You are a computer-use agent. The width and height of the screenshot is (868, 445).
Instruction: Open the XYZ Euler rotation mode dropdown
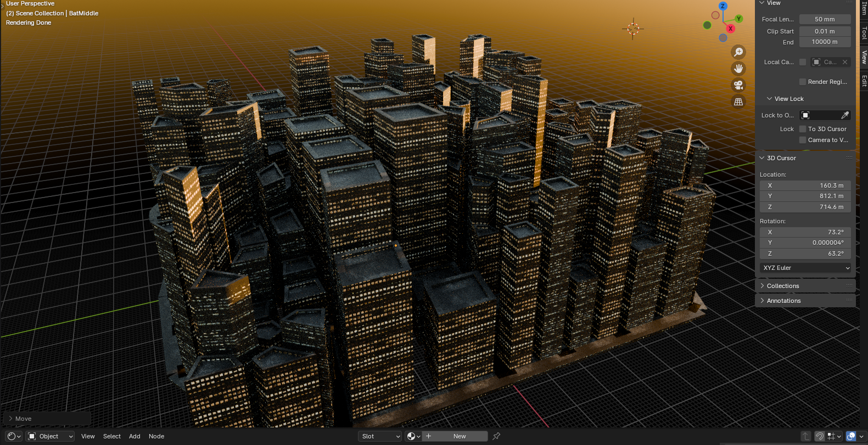[805, 268]
